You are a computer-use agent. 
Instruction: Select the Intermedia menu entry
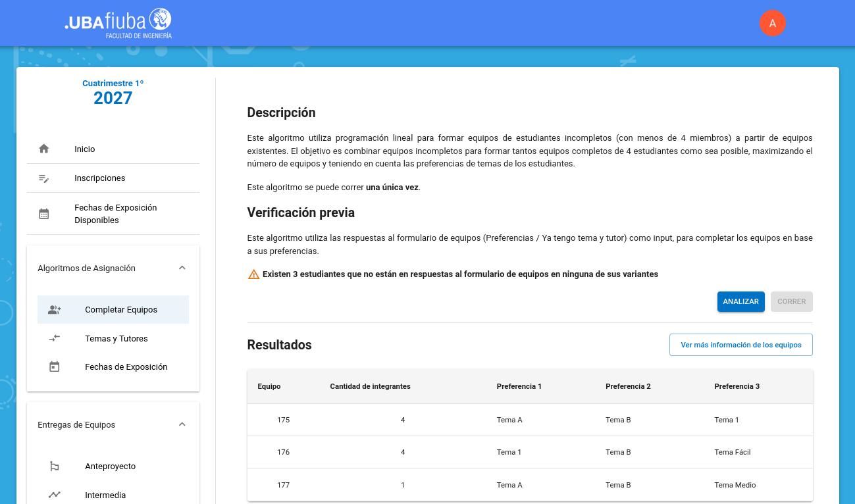click(105, 495)
